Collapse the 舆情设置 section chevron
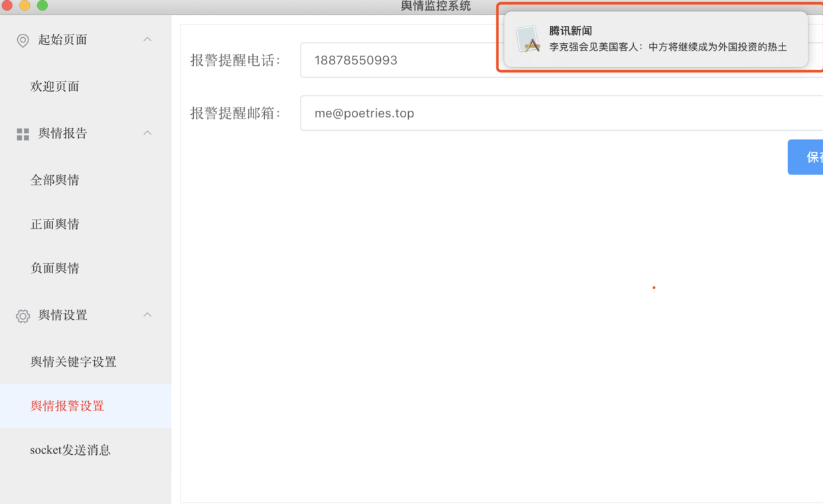Image resolution: width=823 pixels, height=504 pixels. click(x=147, y=315)
